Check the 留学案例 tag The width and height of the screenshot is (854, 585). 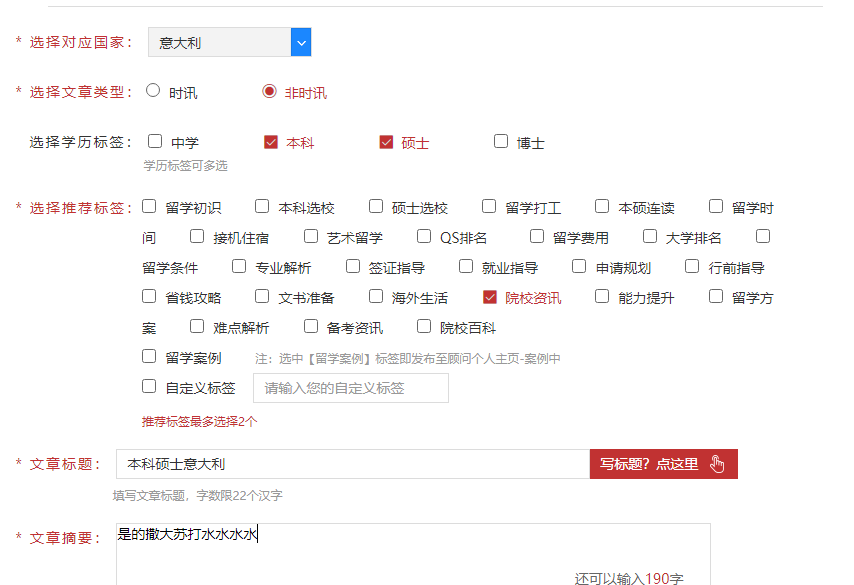click(x=149, y=356)
